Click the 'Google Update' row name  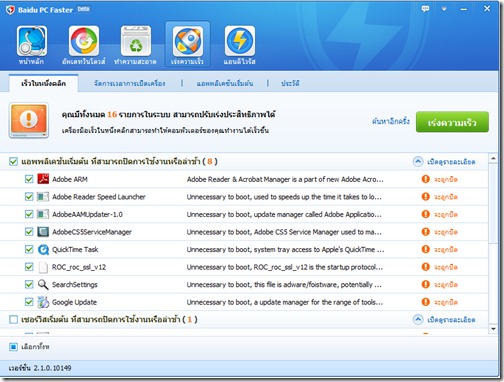(74, 302)
